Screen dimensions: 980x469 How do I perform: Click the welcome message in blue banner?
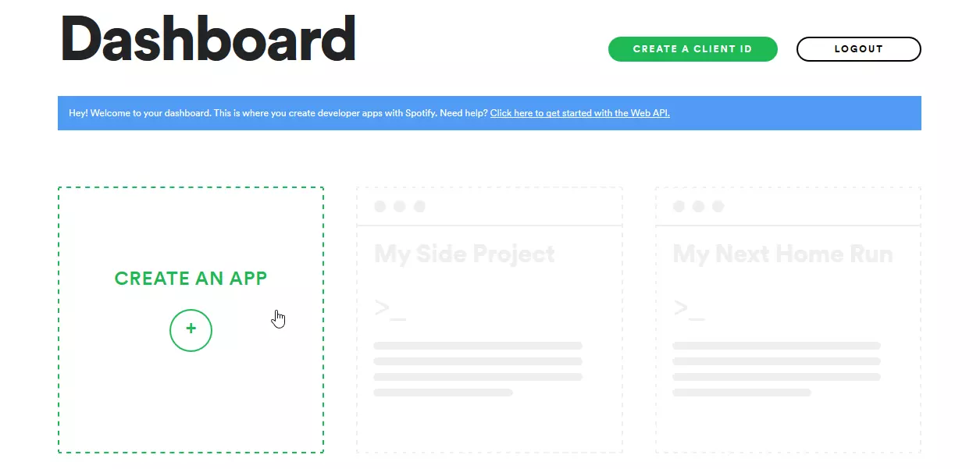tap(278, 113)
